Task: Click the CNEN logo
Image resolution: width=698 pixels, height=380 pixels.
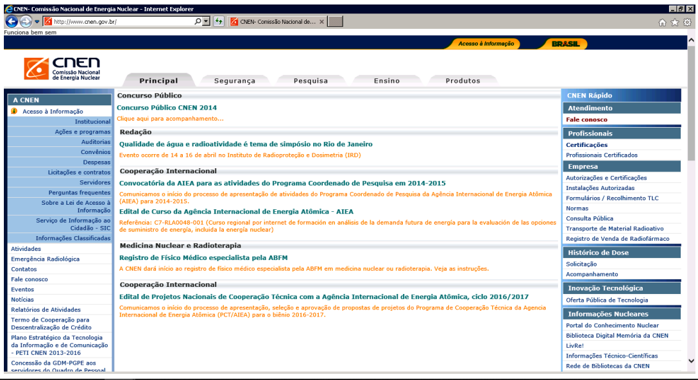Action: [62, 69]
